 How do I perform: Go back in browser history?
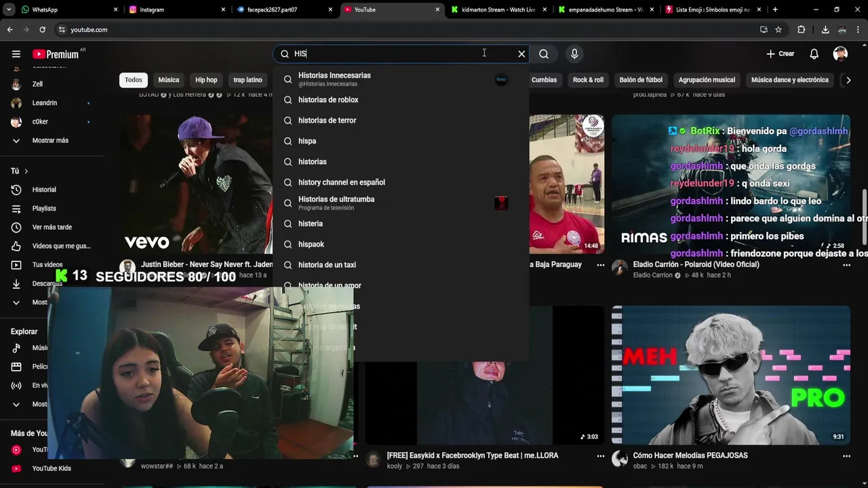[x=9, y=30]
